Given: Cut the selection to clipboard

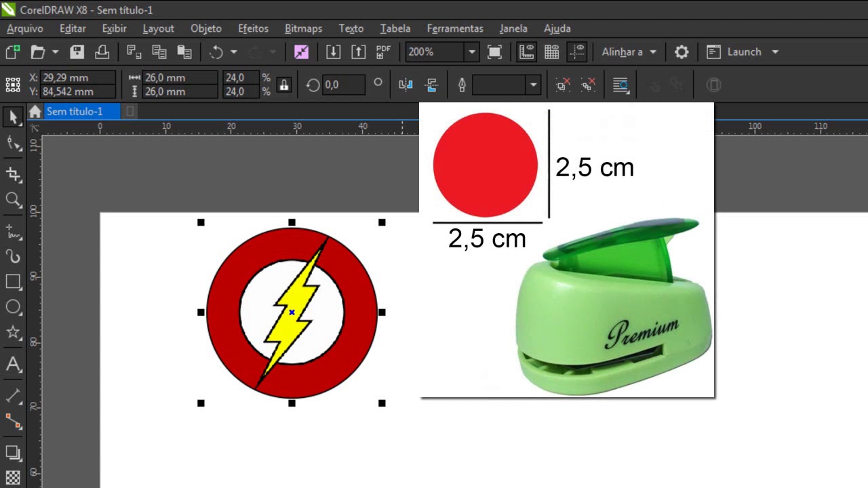Looking at the screenshot, I should [x=134, y=52].
